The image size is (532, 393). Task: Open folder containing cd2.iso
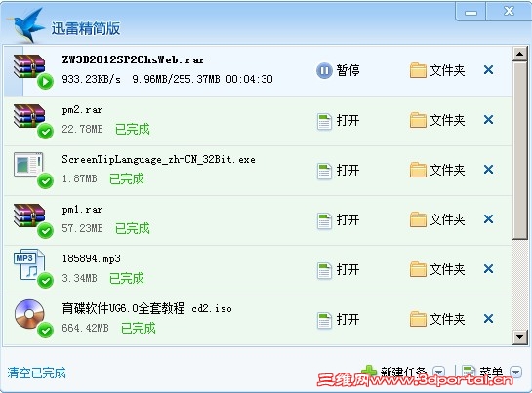click(437, 319)
